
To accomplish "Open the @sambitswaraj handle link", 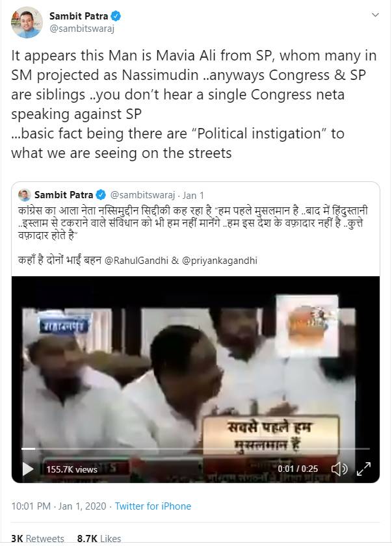I will (82, 29).
